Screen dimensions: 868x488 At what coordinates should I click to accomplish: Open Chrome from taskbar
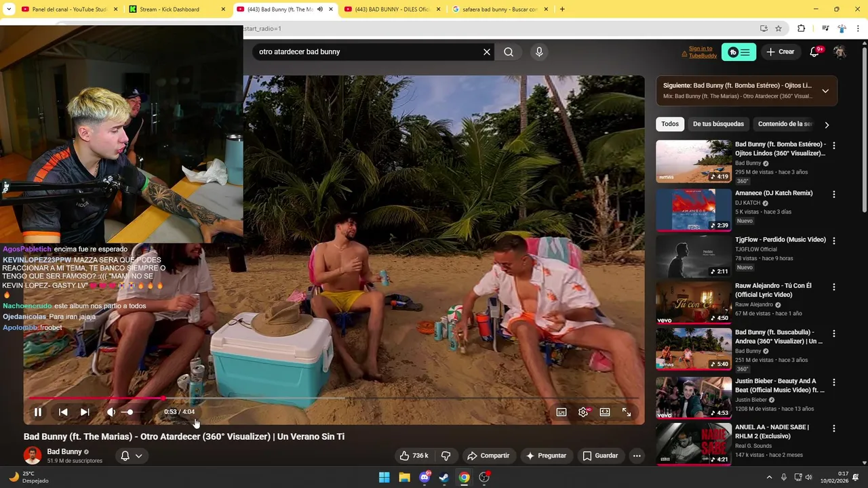(464, 477)
